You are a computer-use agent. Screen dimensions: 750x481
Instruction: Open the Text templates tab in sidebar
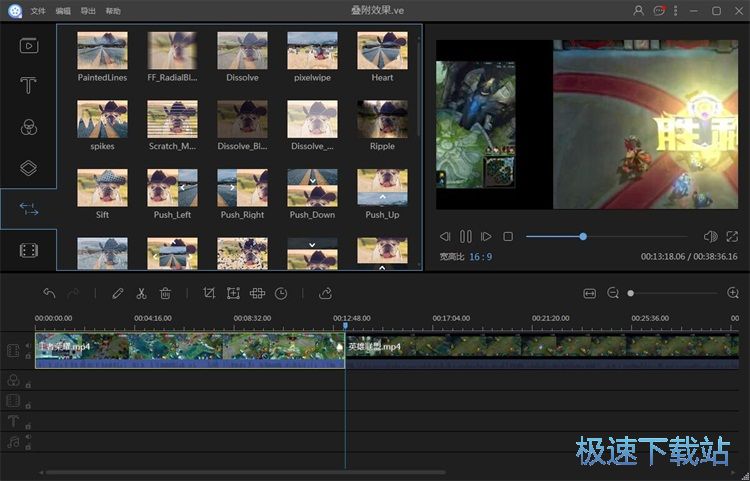point(28,86)
